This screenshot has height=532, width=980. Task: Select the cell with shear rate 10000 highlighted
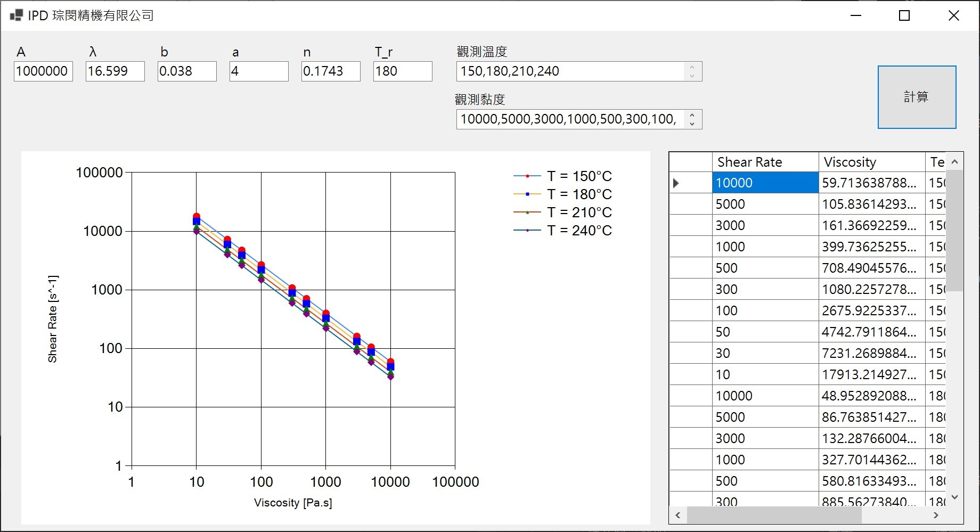764,183
